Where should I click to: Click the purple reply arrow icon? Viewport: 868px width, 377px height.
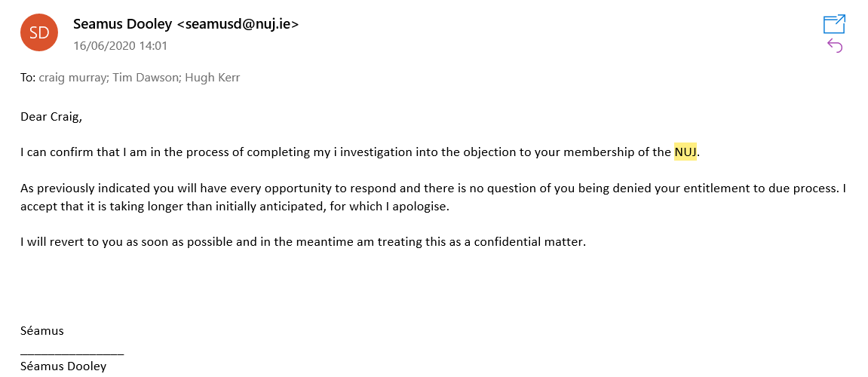coord(834,46)
